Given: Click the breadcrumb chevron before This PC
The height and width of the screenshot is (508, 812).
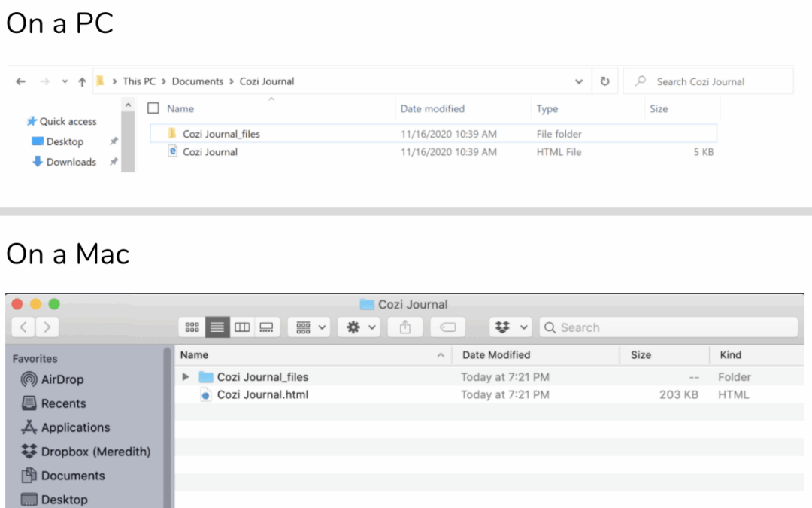Looking at the screenshot, I should pos(114,81).
